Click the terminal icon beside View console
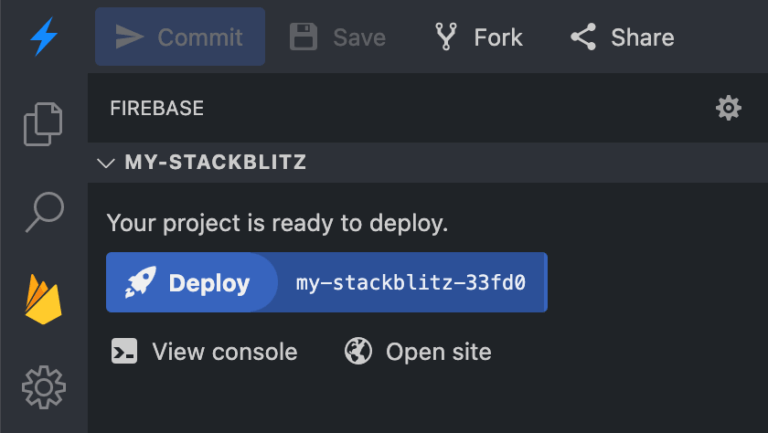 pyautogui.click(x=124, y=351)
